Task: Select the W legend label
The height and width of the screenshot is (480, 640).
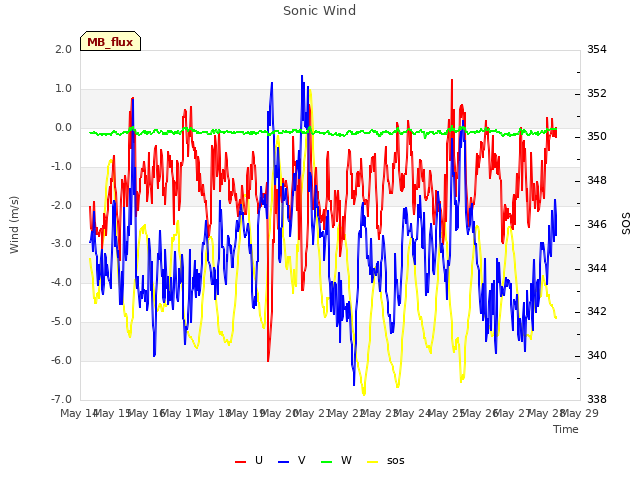Action: click(x=346, y=460)
